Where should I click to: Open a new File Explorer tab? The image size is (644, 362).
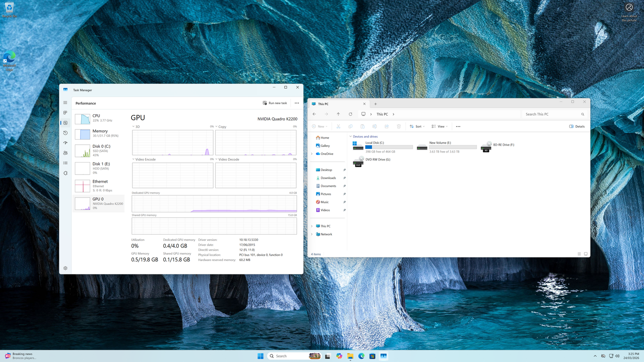(376, 104)
